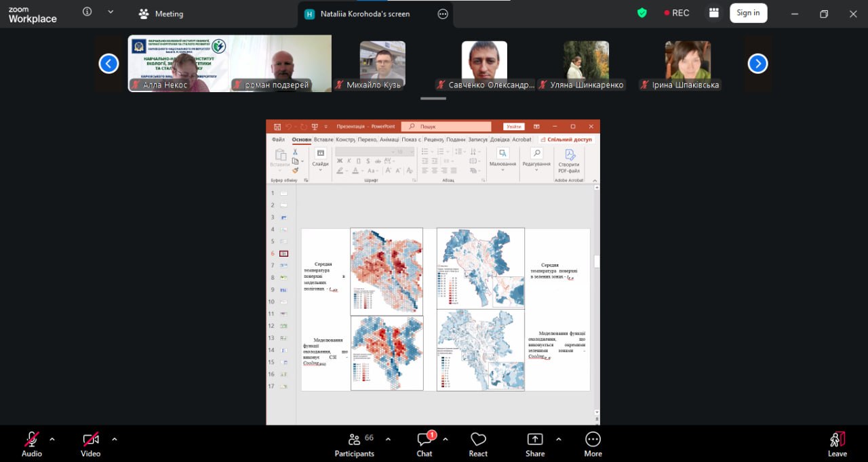The height and width of the screenshot is (462, 868).
Task: Open the More options menu
Action: 593,444
